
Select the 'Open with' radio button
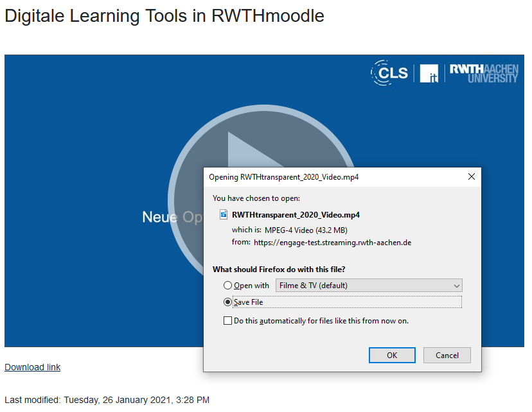tap(227, 286)
